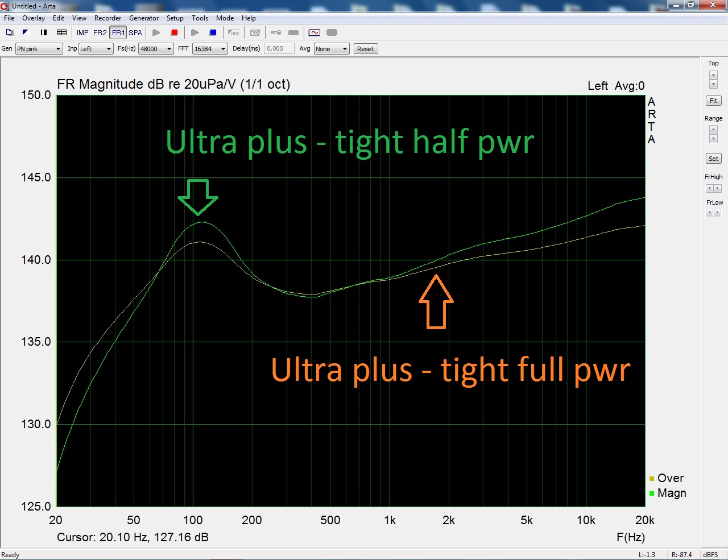Open the View menu
The width and height of the screenshot is (728, 560).
pyautogui.click(x=80, y=18)
